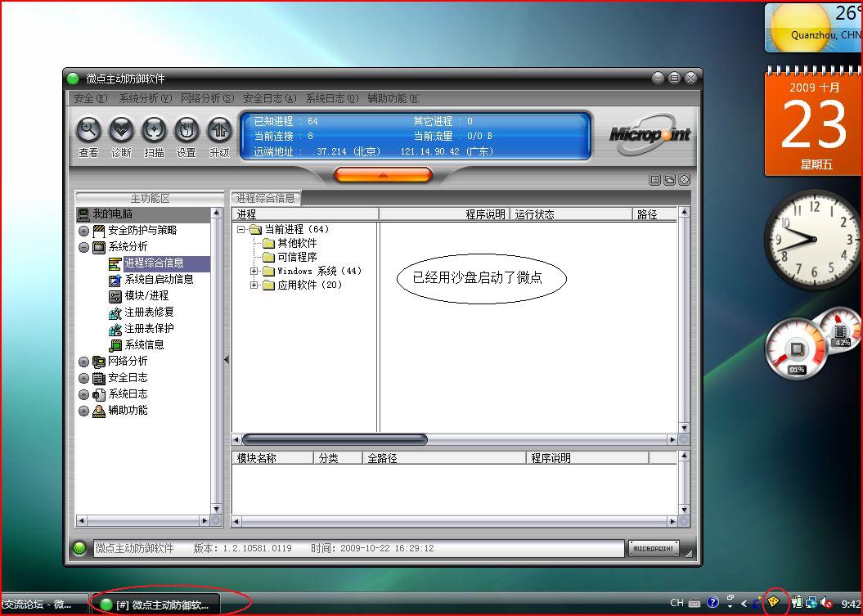Screen dimensions: 863x616
Task: Click the 全路径 column header
Action: point(444,458)
